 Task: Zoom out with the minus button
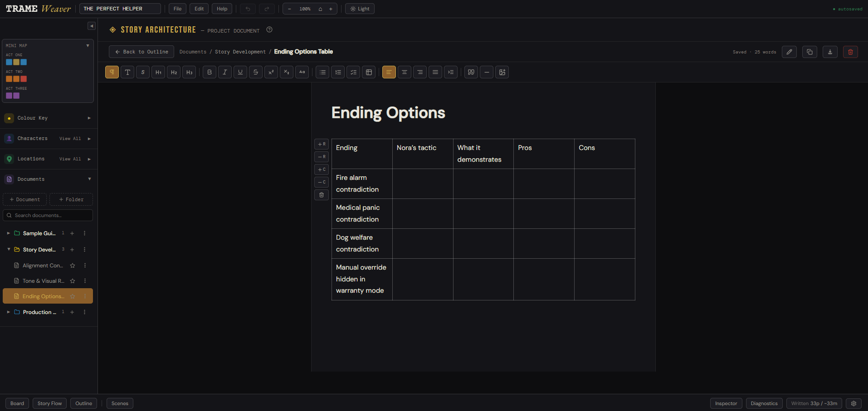[289, 9]
